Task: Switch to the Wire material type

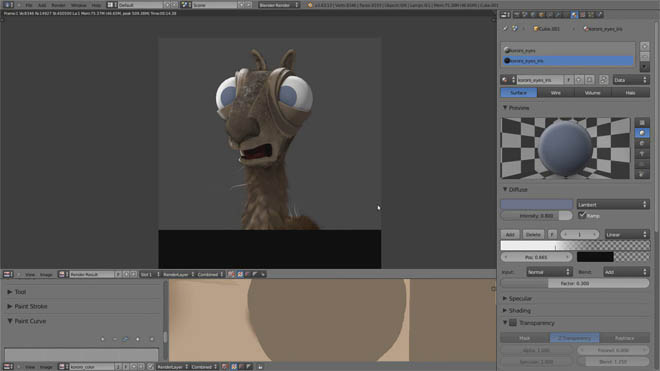Action: click(556, 93)
